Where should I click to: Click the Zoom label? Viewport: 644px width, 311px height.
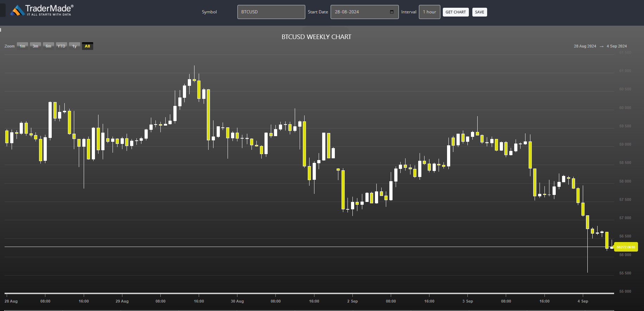(9, 46)
